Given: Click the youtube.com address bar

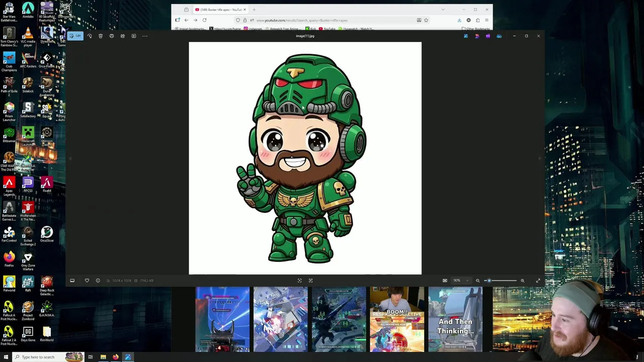Looking at the screenshot, I should pyautogui.click(x=332, y=20).
